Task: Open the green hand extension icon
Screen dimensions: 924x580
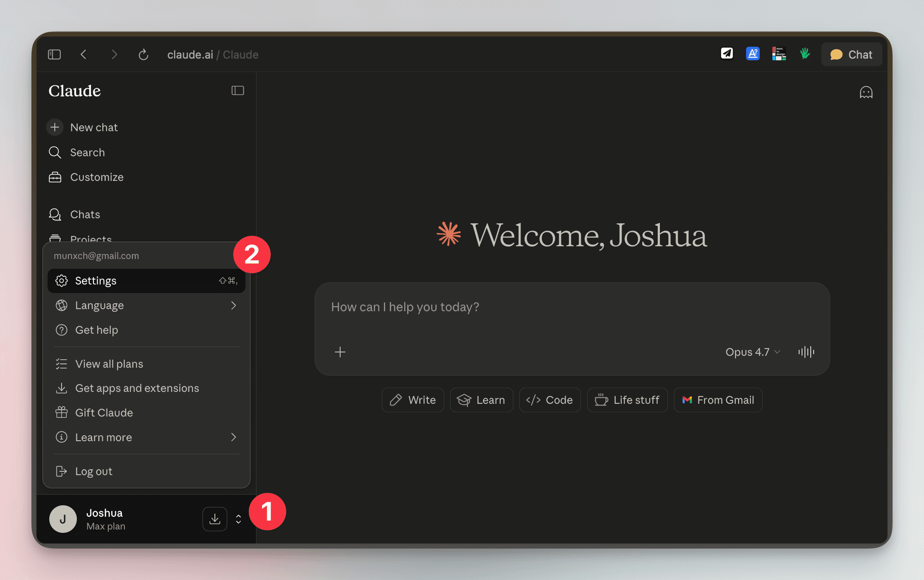Action: [x=805, y=53]
